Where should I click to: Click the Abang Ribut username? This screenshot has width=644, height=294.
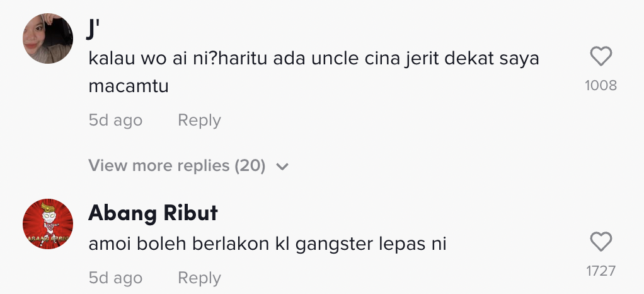(x=153, y=213)
